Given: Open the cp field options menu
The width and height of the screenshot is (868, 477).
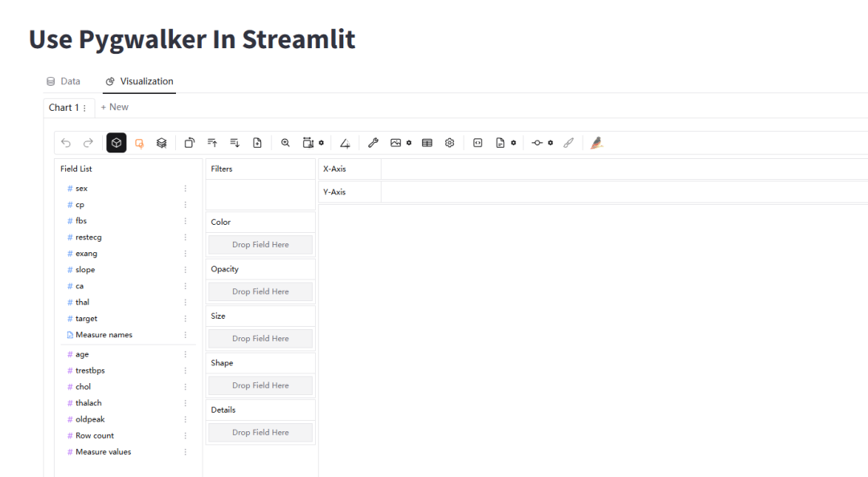Looking at the screenshot, I should (x=186, y=205).
